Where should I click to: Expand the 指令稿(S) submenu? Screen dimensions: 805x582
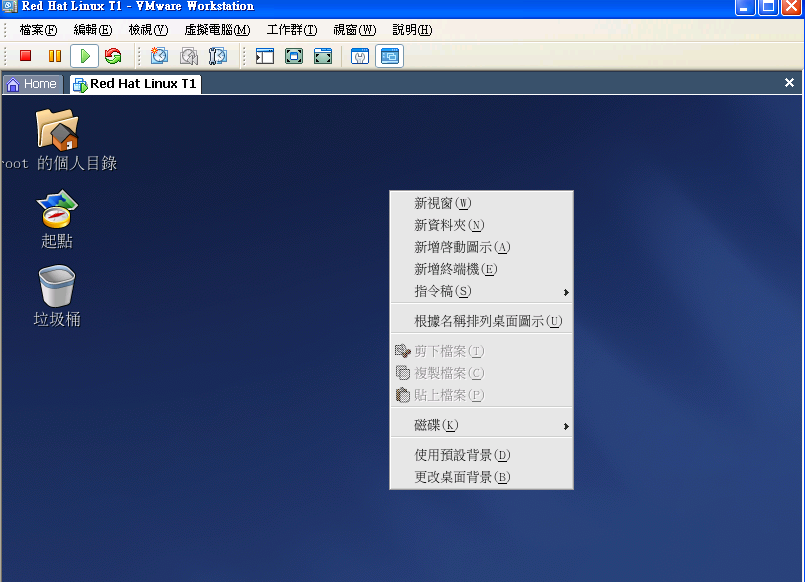(x=482, y=292)
